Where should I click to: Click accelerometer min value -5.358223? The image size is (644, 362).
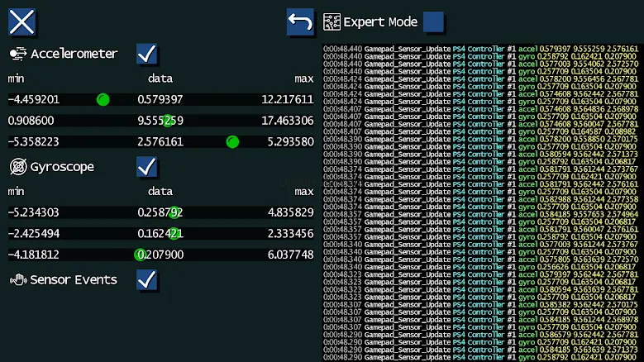coord(34,141)
